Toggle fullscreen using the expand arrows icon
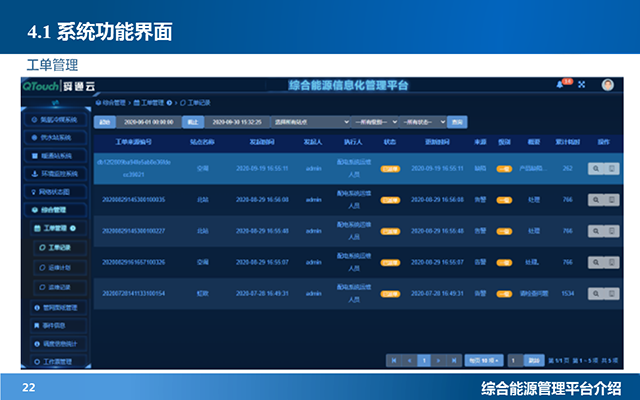The image size is (640, 400). (582, 84)
